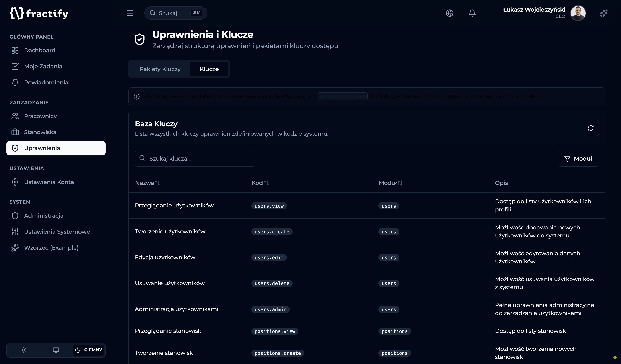Focus the Szukaj klucza search field

[195, 158]
